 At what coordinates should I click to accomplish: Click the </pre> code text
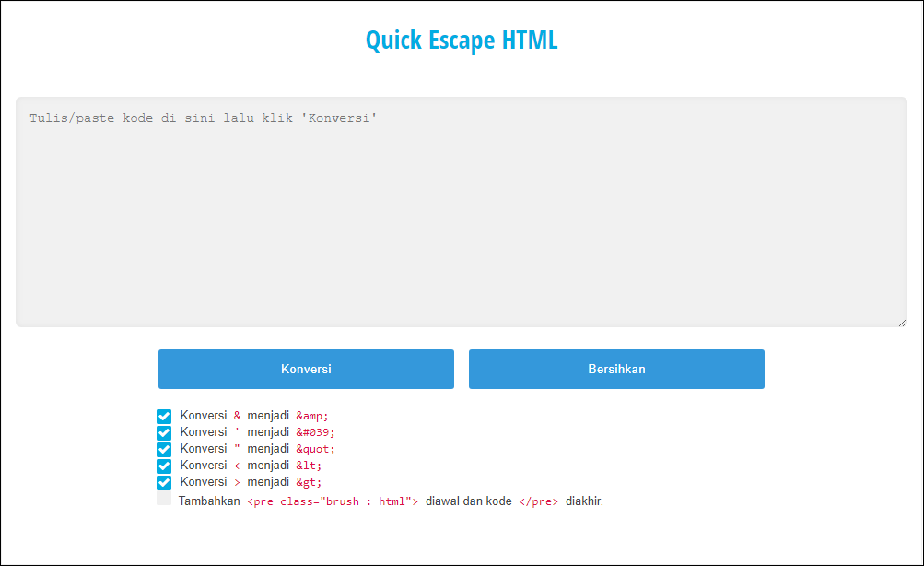pyautogui.click(x=539, y=501)
